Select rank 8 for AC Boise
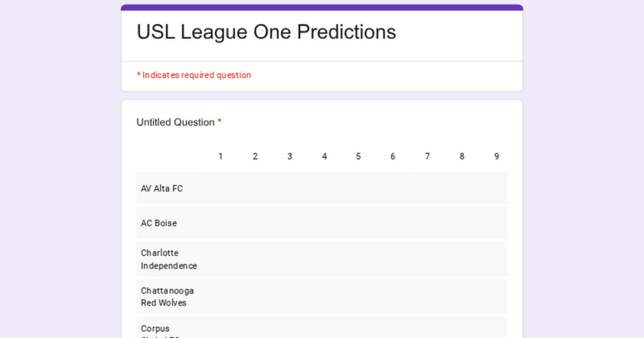644x338 pixels. [462, 223]
